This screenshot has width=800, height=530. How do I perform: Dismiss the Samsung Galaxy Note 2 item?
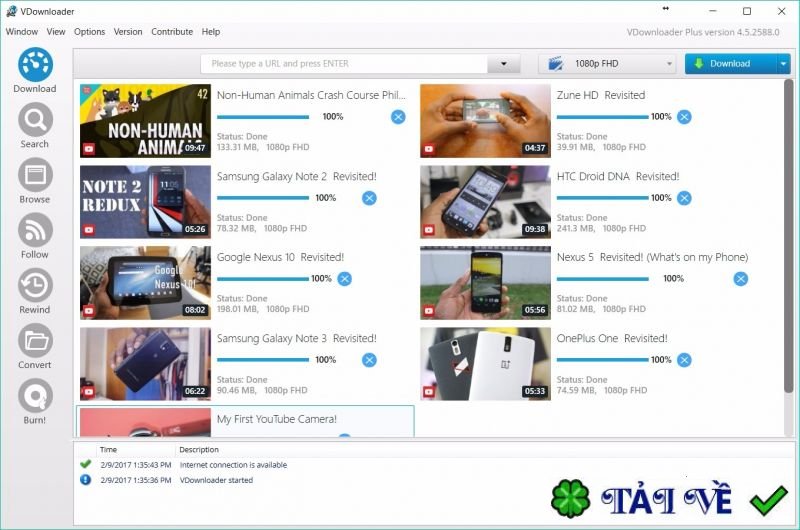pos(369,198)
